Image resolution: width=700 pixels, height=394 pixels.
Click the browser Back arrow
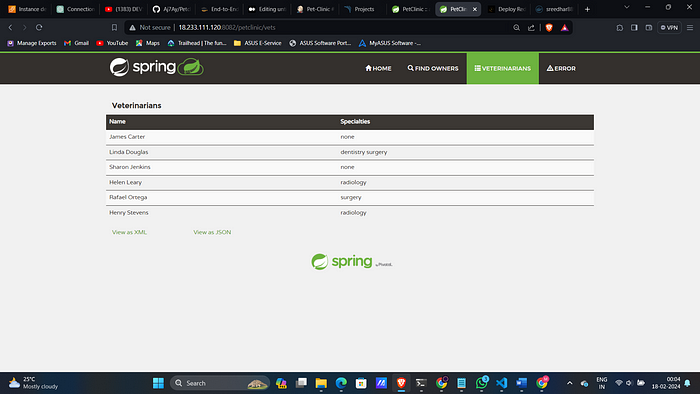tap(10, 27)
